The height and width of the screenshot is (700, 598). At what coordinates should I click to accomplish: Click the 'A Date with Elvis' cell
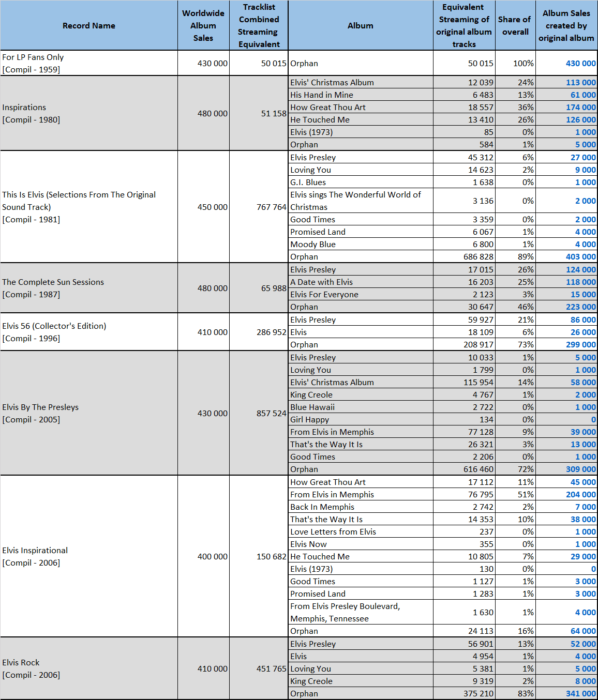coord(361,282)
